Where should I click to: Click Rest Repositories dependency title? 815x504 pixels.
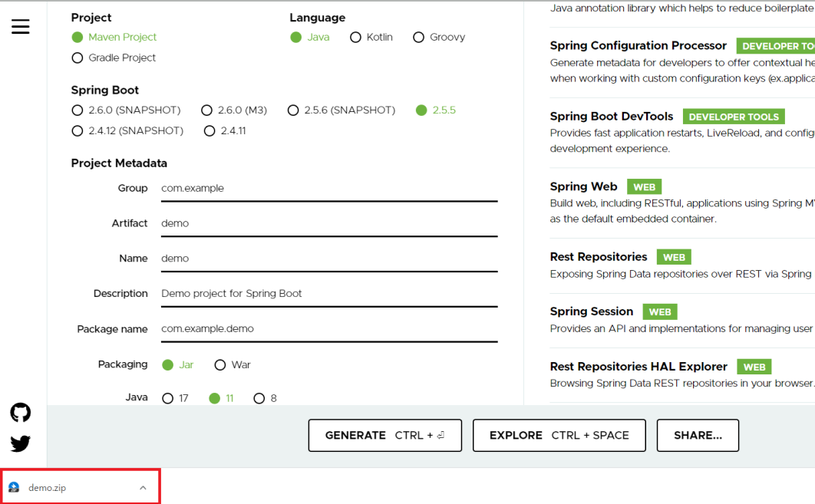(x=599, y=257)
